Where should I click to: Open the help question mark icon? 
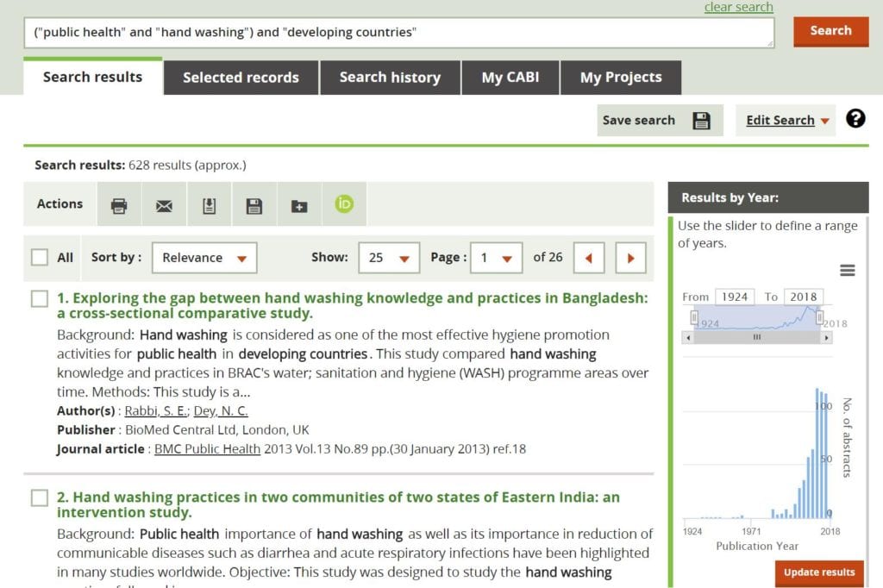855,119
